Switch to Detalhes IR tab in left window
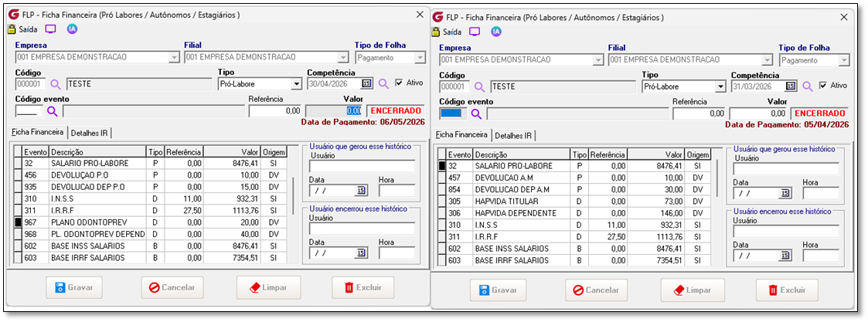This screenshot has height=322, width=868. click(x=89, y=133)
